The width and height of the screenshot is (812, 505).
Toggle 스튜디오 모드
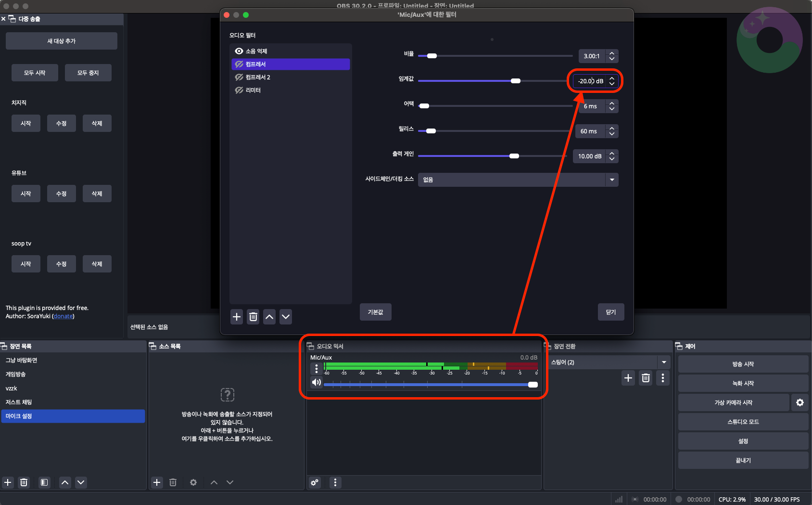point(743,422)
